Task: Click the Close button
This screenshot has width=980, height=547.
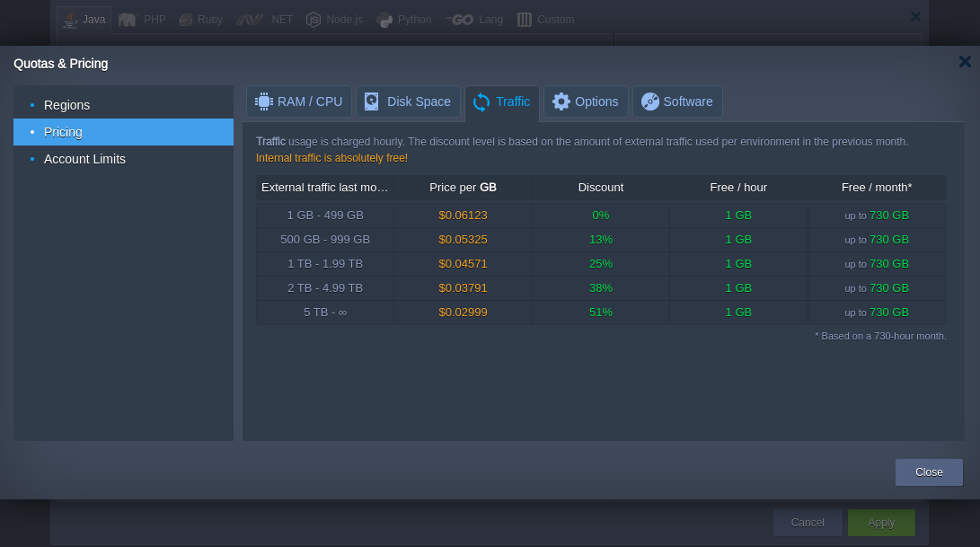Action: point(928,472)
